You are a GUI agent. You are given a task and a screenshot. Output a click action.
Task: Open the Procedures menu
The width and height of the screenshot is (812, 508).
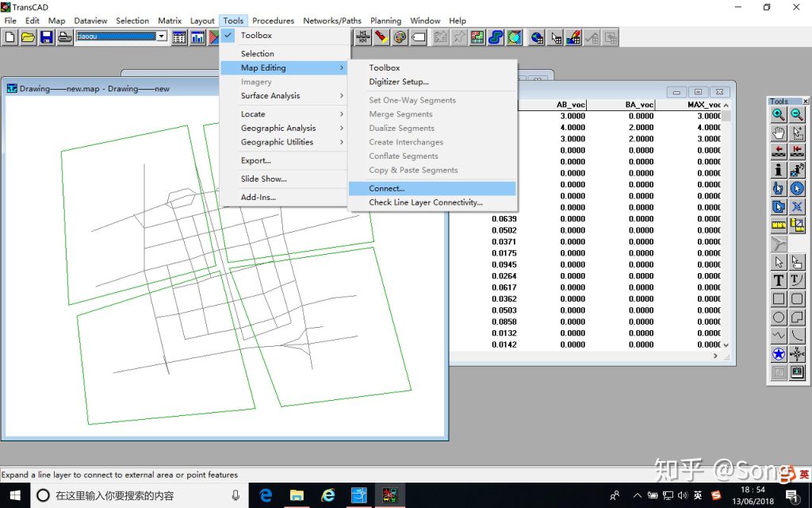[274, 21]
